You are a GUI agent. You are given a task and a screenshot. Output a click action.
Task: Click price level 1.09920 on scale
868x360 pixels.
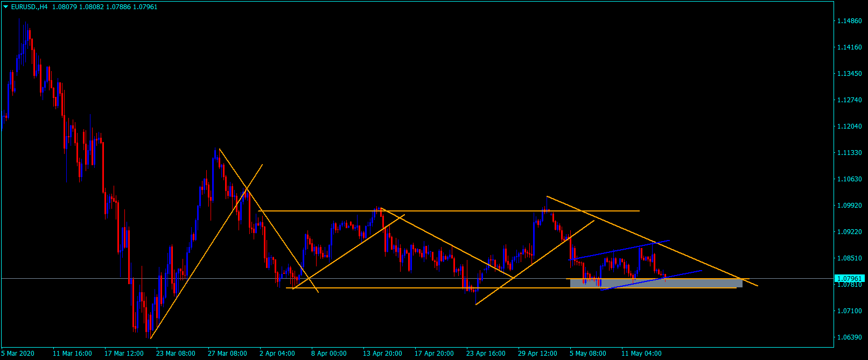coord(849,206)
